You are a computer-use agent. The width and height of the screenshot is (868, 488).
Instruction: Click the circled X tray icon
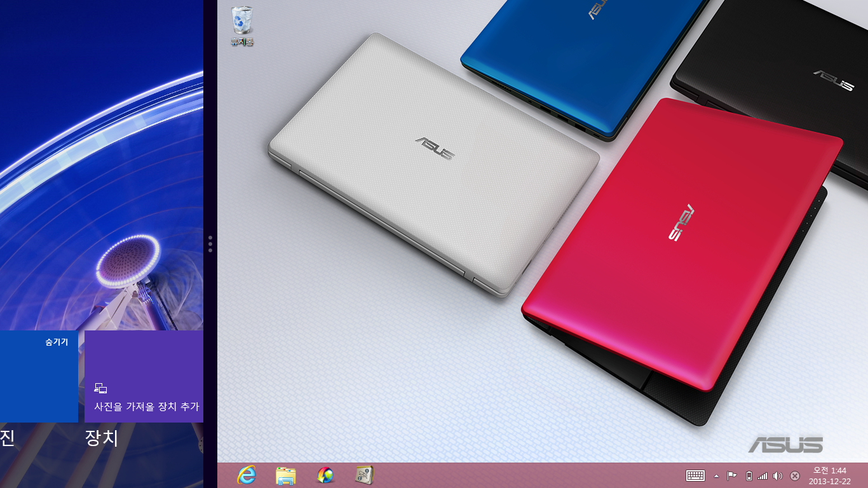(x=795, y=475)
